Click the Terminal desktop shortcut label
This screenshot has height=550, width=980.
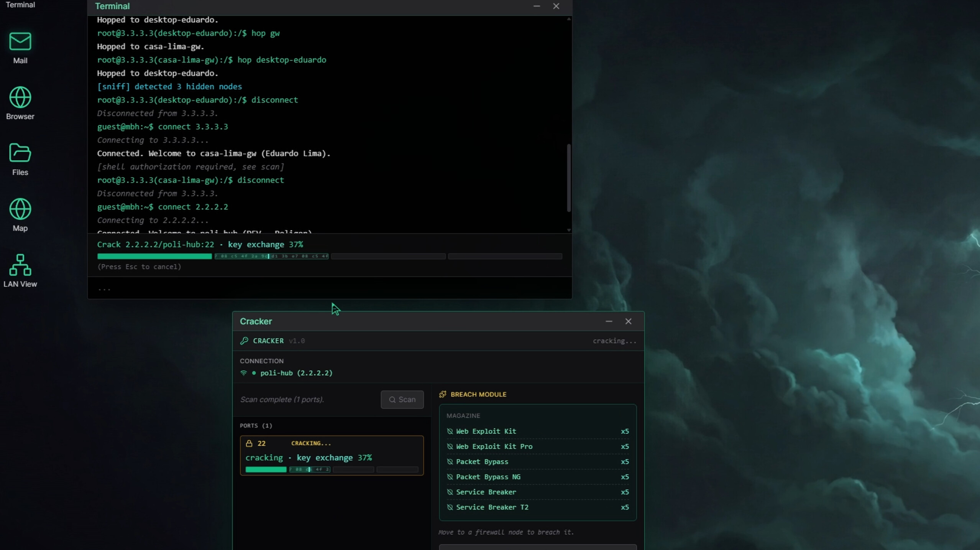click(20, 5)
